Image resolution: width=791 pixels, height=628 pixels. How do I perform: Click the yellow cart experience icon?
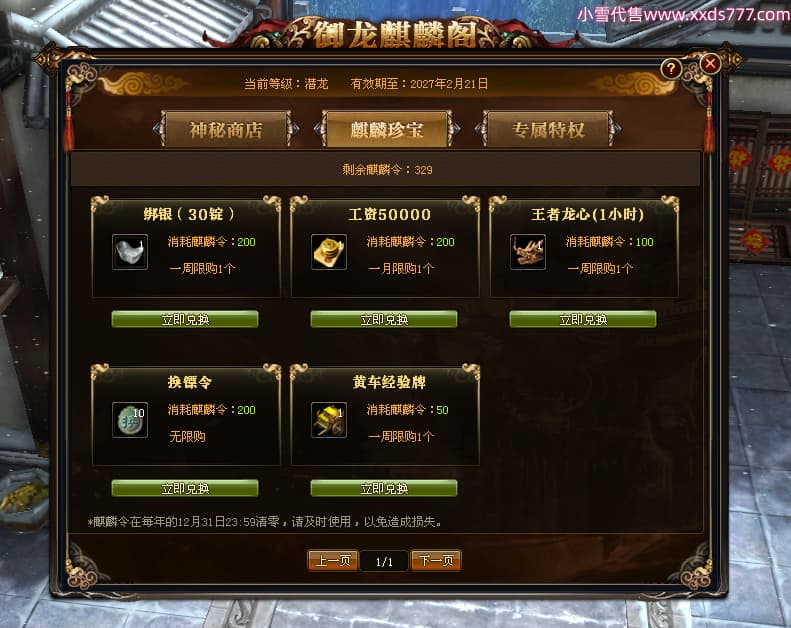(329, 420)
